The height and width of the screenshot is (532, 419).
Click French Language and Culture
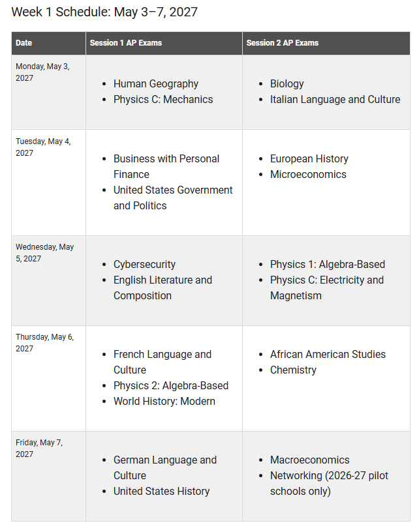(x=163, y=362)
